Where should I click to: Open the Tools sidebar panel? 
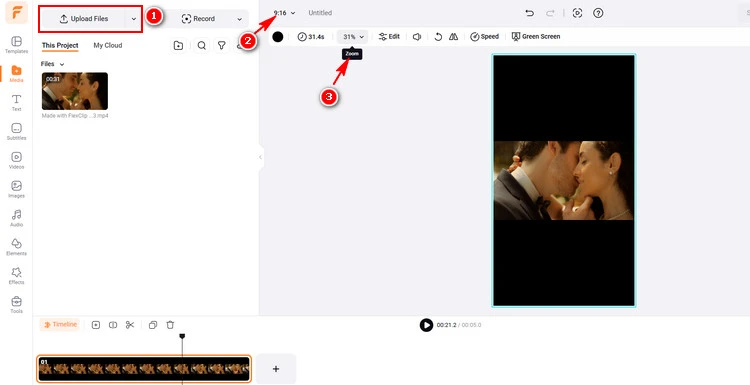tap(16, 305)
